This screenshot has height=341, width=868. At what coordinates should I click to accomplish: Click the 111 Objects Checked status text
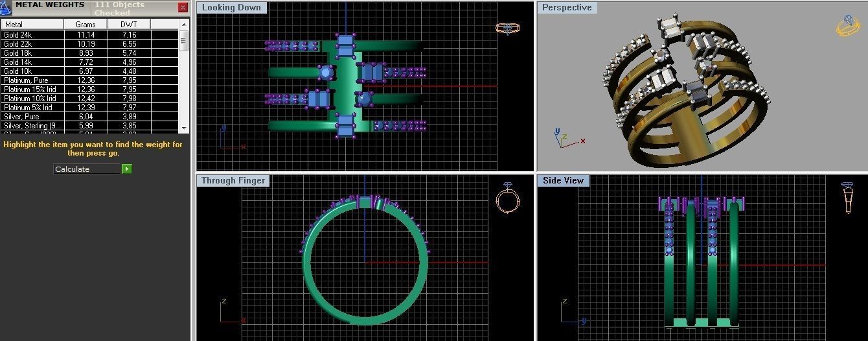pos(119,8)
